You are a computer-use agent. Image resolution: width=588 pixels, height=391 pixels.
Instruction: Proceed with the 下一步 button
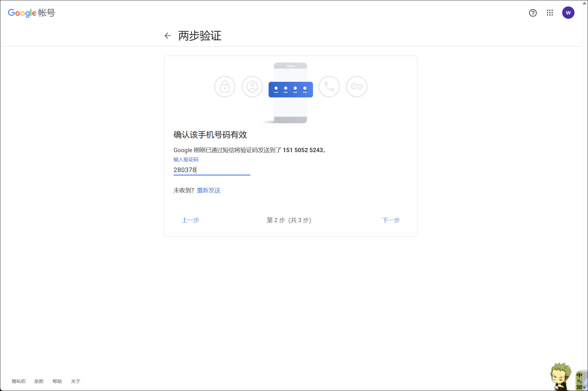click(391, 220)
